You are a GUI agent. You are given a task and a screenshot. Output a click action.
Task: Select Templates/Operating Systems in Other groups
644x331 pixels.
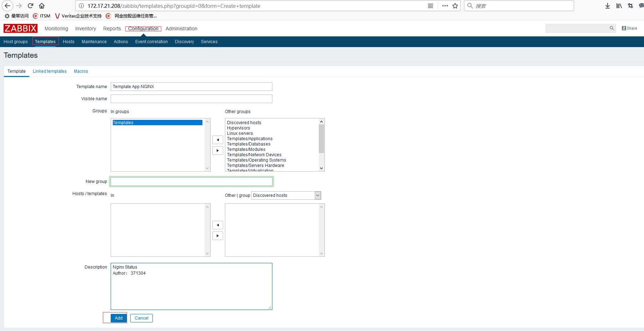pos(257,160)
